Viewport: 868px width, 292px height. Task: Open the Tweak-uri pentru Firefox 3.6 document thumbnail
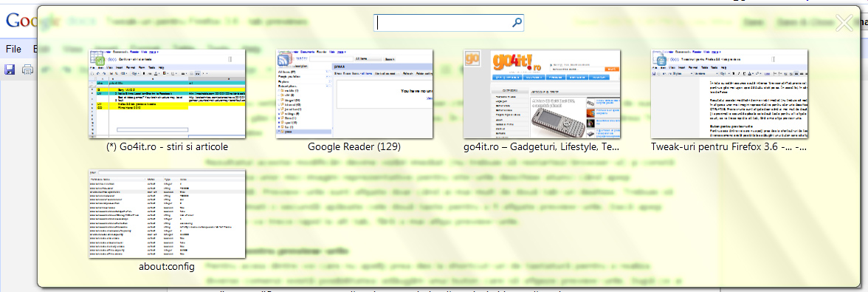click(x=729, y=94)
